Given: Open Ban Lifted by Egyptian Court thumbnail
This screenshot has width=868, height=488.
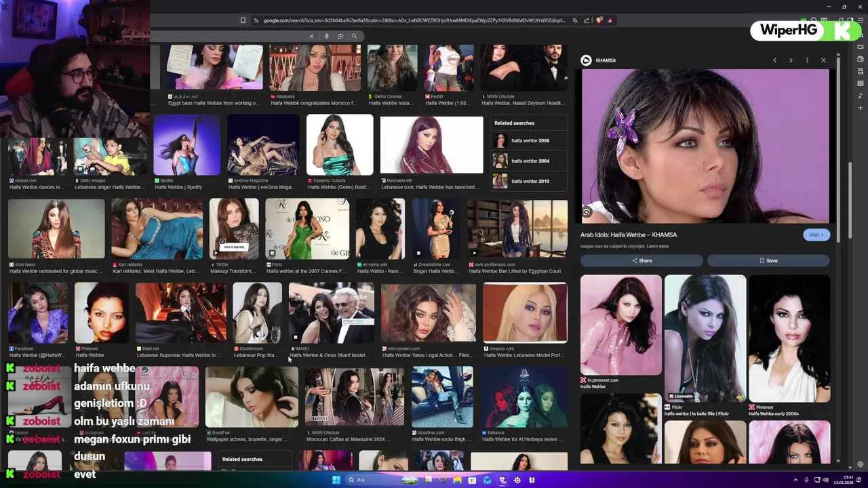Looking at the screenshot, I should [517, 229].
